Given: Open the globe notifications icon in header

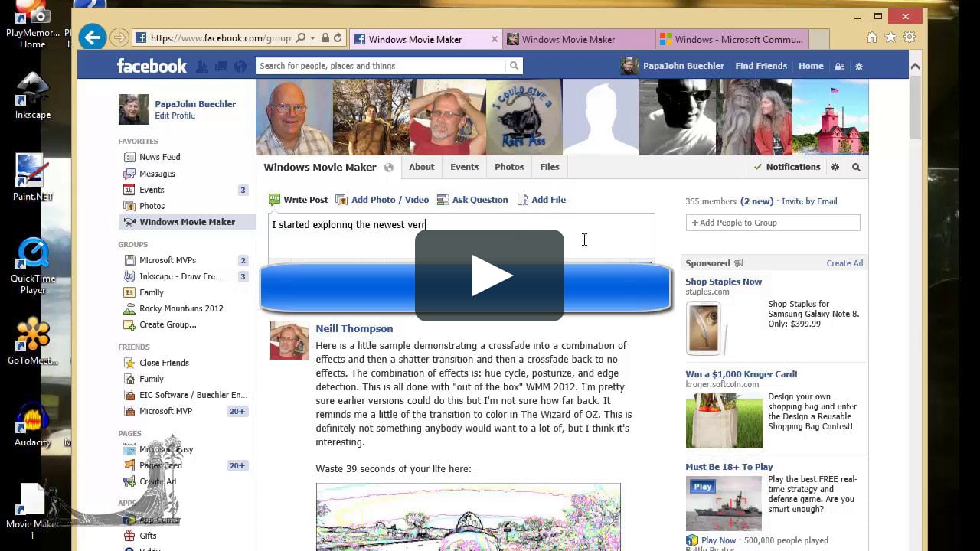Looking at the screenshot, I should (240, 67).
